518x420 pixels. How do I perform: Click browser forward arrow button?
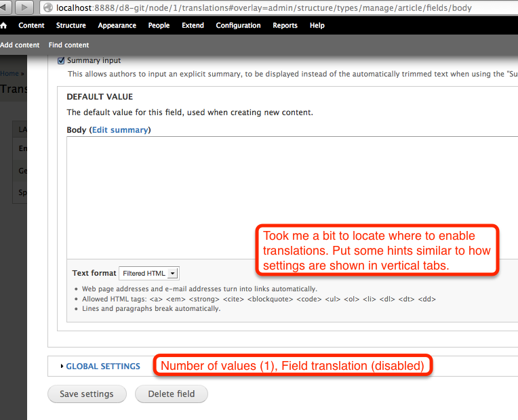(24, 7)
